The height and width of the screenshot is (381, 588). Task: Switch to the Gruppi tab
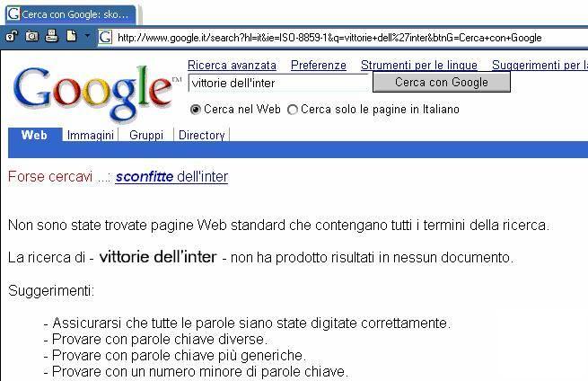[146, 135]
